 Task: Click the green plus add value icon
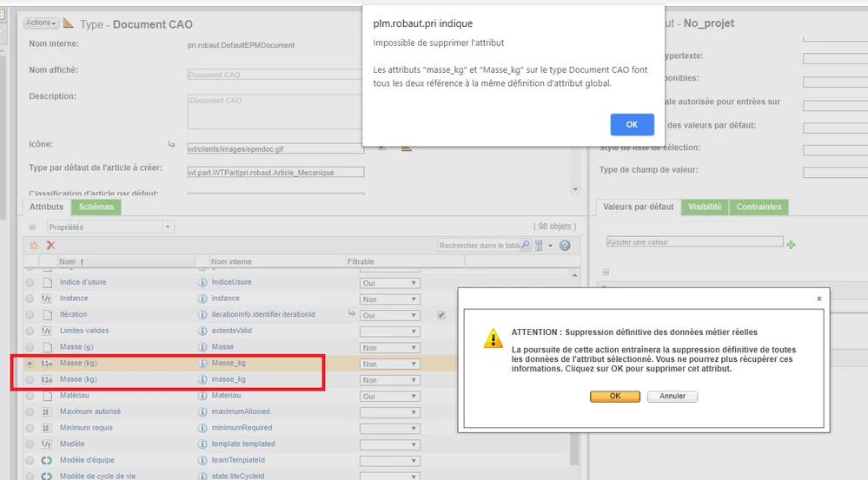791,245
